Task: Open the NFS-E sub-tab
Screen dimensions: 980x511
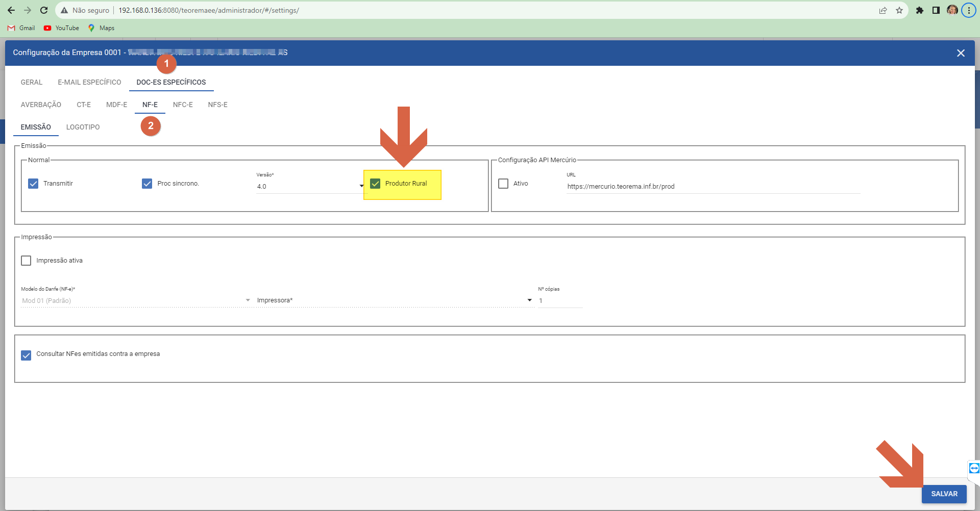Action: (x=217, y=105)
